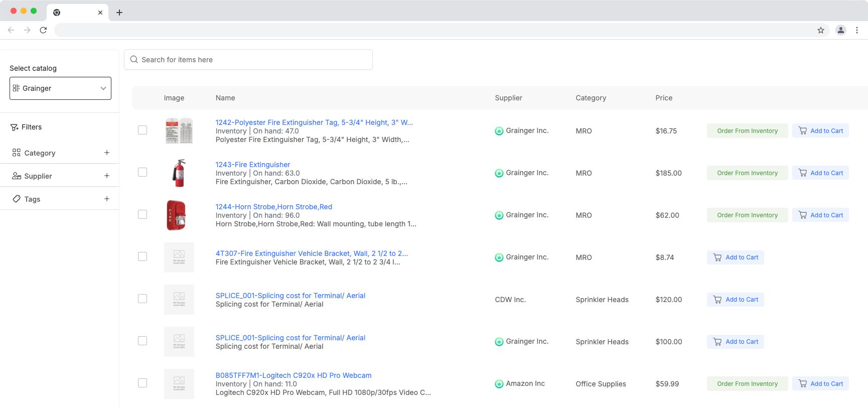868x409 pixels.
Task: Click the CDW Inc. supplier cell
Action: click(x=510, y=300)
